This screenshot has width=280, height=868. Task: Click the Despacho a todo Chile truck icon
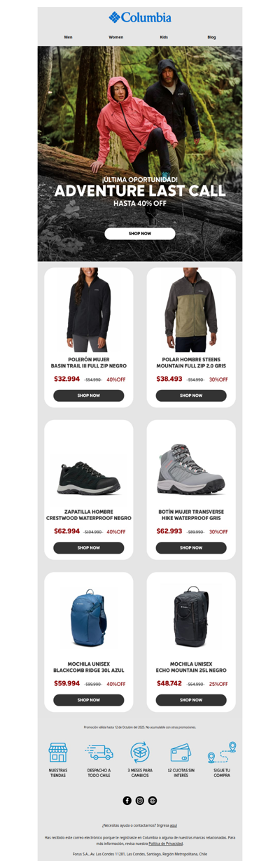click(x=99, y=752)
